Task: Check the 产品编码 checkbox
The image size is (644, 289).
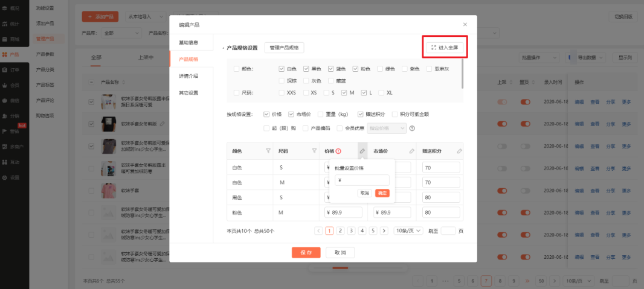Action: click(306, 129)
